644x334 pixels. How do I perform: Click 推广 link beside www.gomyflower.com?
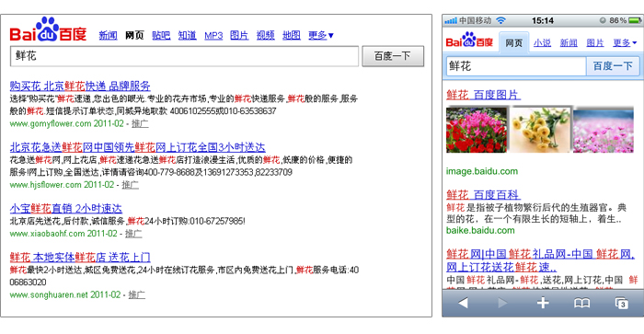click(140, 123)
